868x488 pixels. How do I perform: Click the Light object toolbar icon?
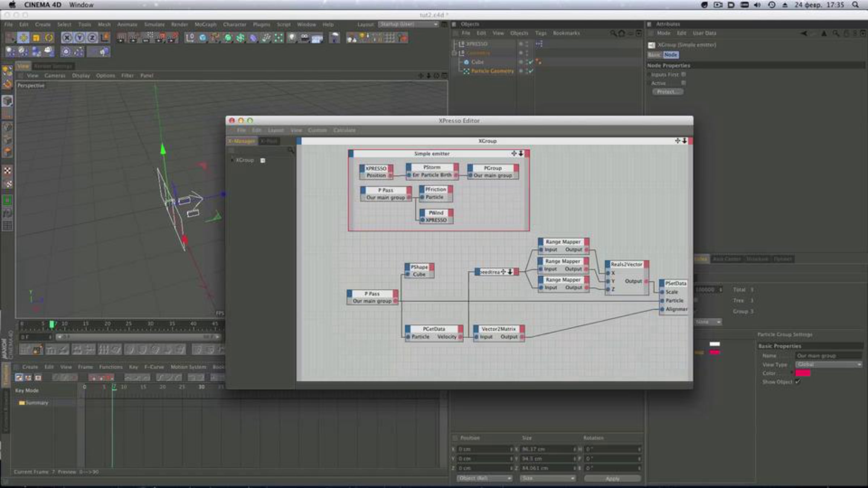[x=292, y=38]
